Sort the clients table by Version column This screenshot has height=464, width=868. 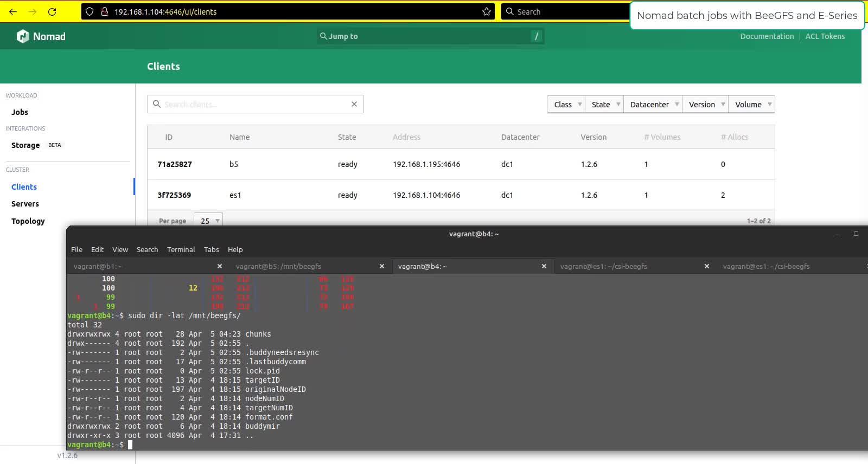(x=593, y=137)
